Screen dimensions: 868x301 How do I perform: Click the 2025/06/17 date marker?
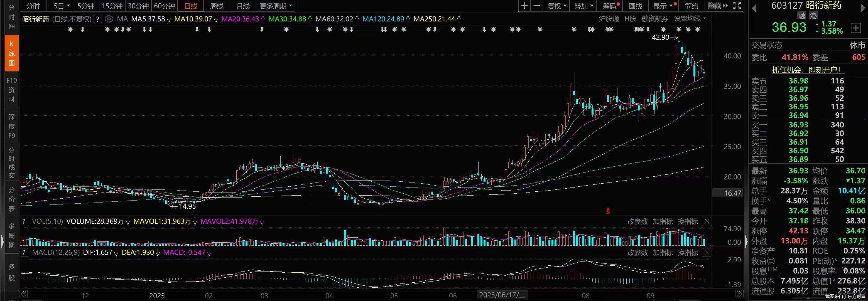coord(502,295)
